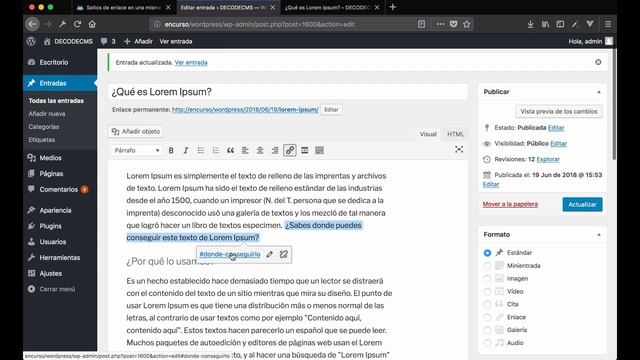The height and width of the screenshot is (360, 640).
Task: Open the Hola, admin account menu
Action: point(590,41)
